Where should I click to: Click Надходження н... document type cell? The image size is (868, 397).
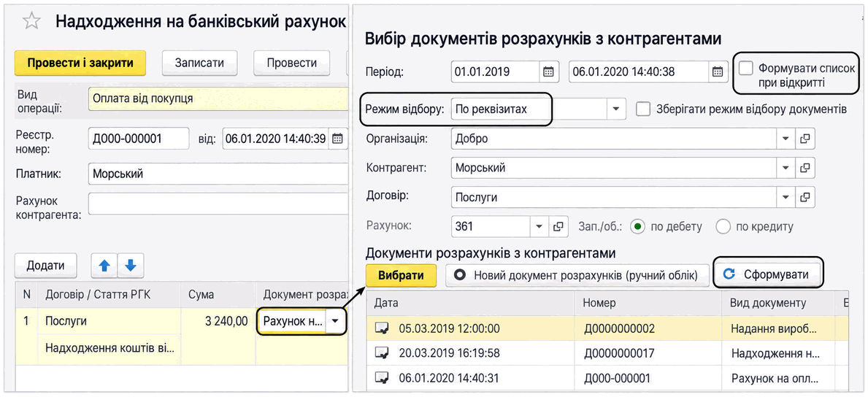[777, 353]
